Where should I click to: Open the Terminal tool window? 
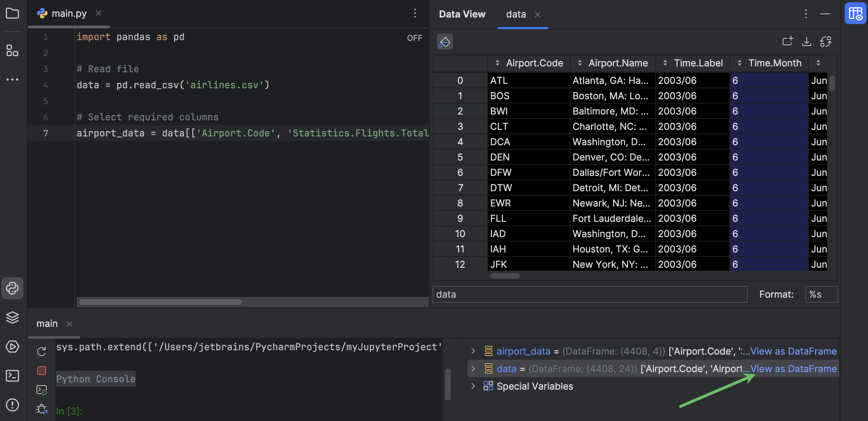(x=12, y=376)
